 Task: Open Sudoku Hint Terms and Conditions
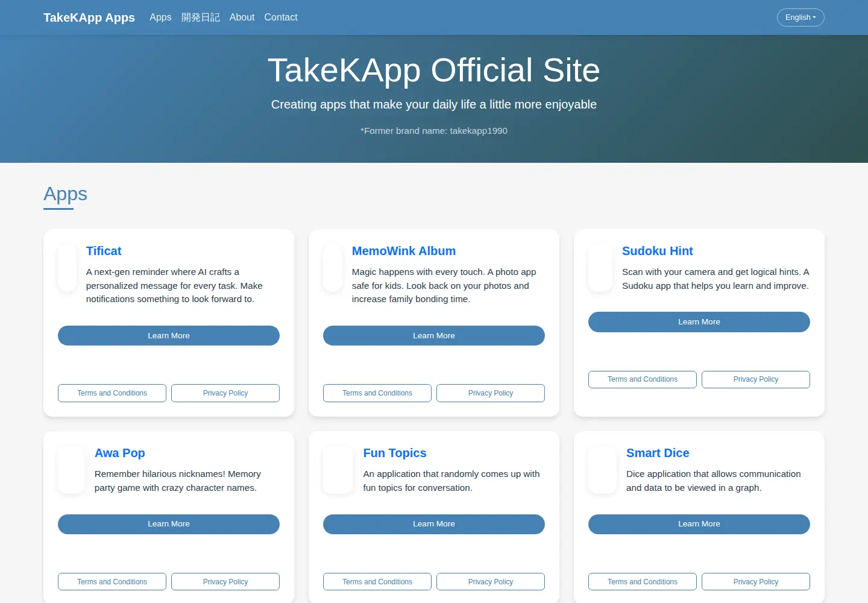[x=643, y=379]
